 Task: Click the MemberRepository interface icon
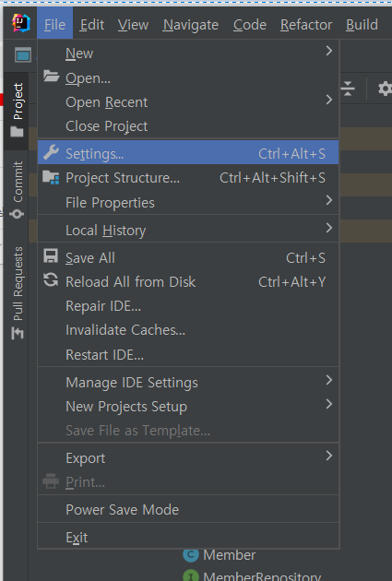[191, 576]
